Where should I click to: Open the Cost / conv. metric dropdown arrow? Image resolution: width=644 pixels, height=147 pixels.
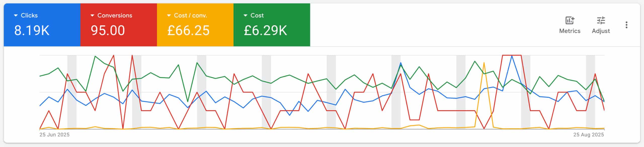coord(169,16)
